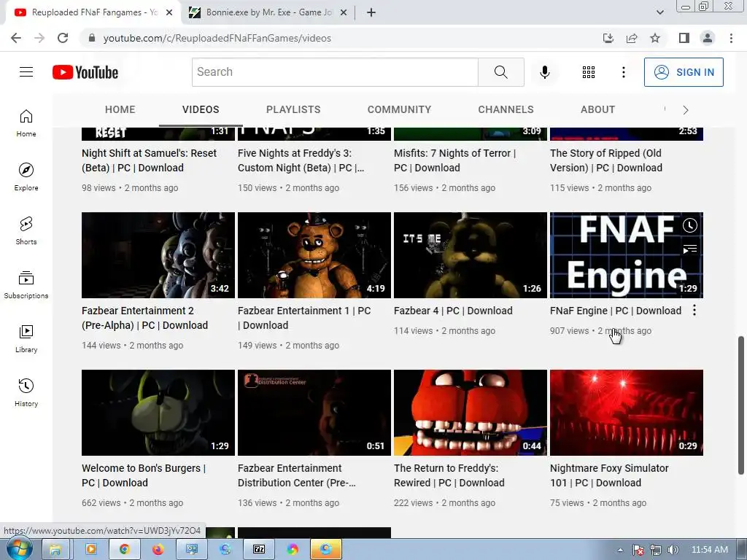Open a new browser tab
Image resolution: width=747 pixels, height=560 pixels.
point(371,13)
